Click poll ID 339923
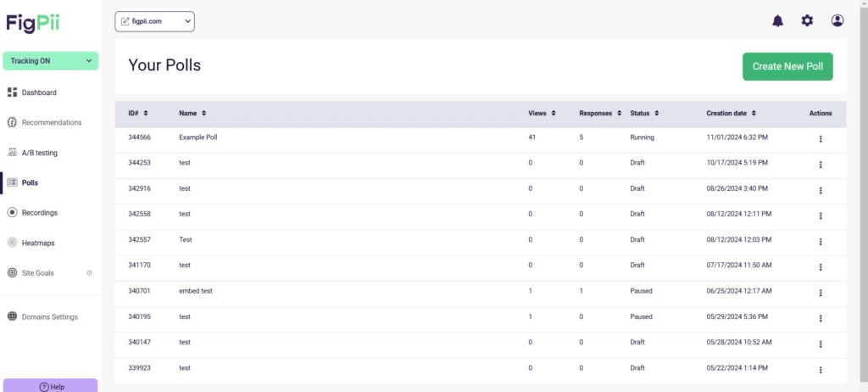 (x=139, y=367)
